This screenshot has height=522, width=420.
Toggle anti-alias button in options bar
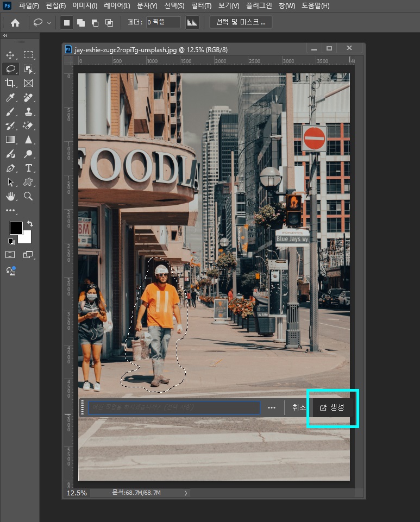[192, 23]
